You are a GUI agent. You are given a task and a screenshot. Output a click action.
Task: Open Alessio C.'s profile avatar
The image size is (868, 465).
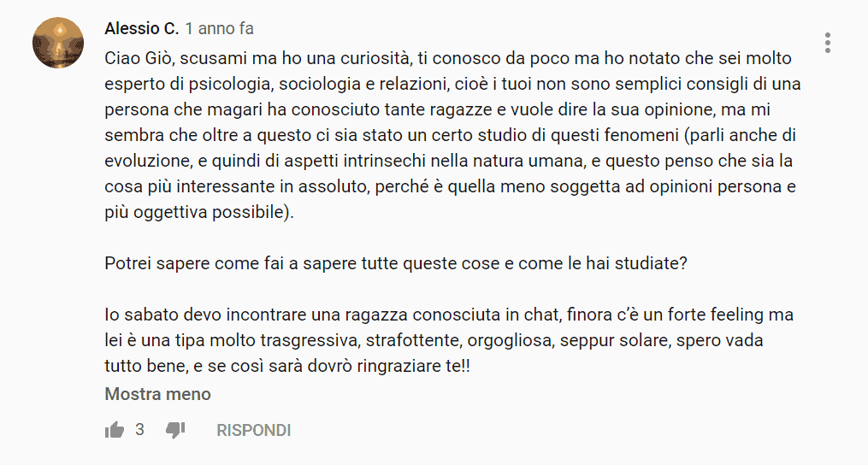(58, 43)
